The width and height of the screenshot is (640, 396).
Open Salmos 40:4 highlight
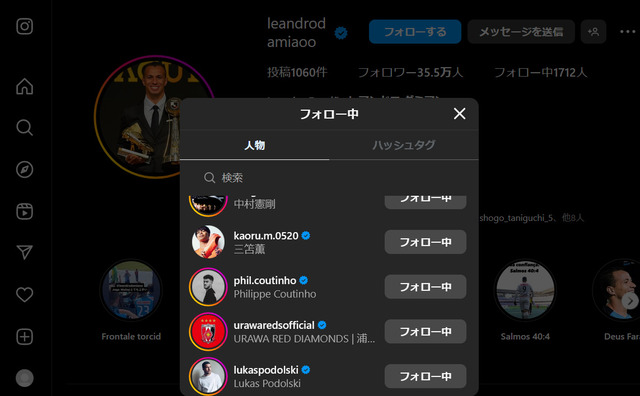(525, 290)
